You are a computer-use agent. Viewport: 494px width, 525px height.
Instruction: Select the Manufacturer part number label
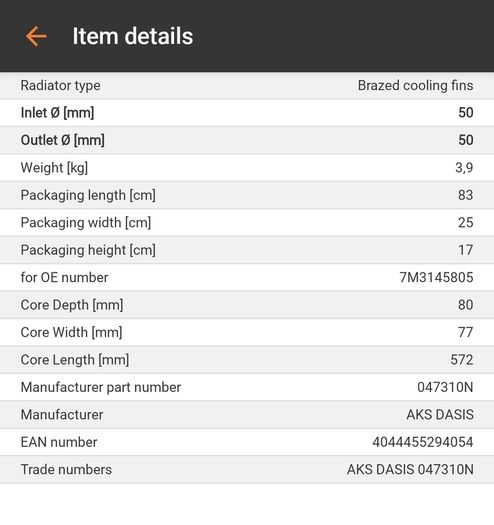coord(101,387)
